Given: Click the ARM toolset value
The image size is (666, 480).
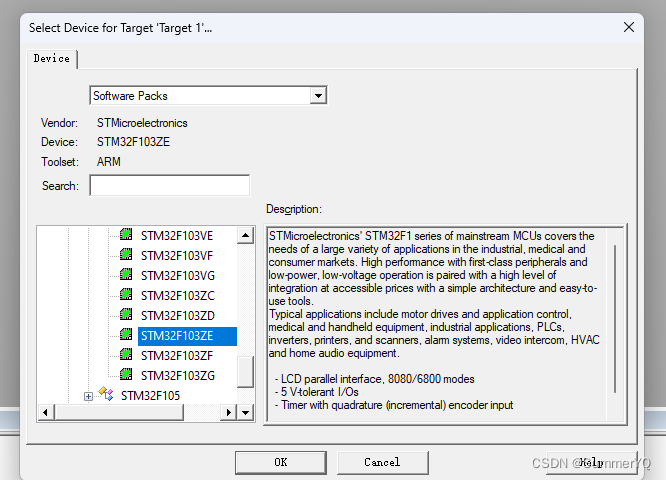Looking at the screenshot, I should (109, 161).
